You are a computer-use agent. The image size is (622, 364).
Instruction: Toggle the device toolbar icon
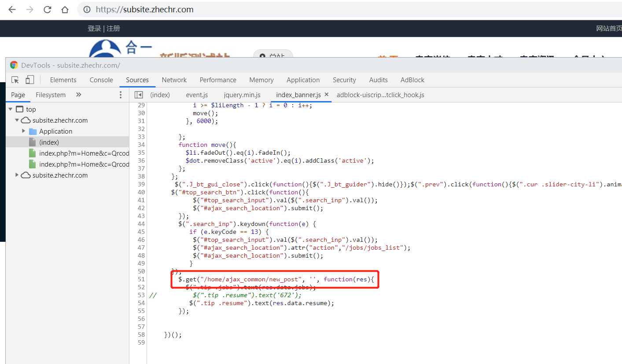(29, 80)
